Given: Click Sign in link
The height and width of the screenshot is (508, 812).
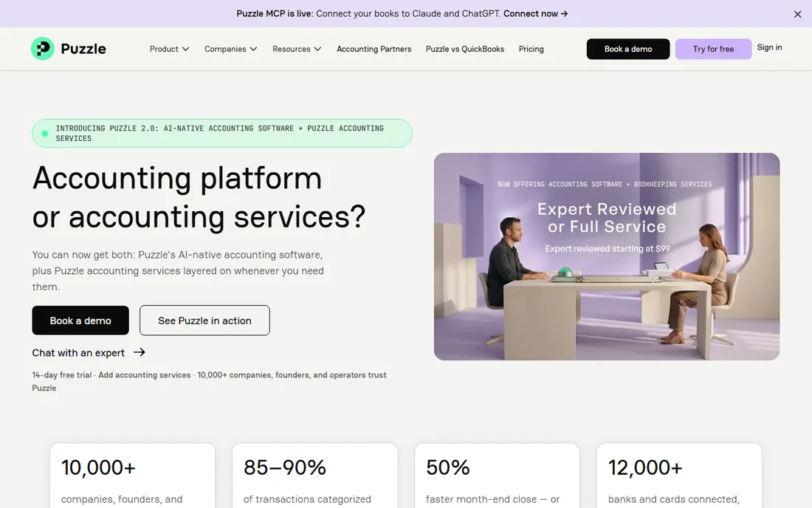Looking at the screenshot, I should (x=769, y=48).
